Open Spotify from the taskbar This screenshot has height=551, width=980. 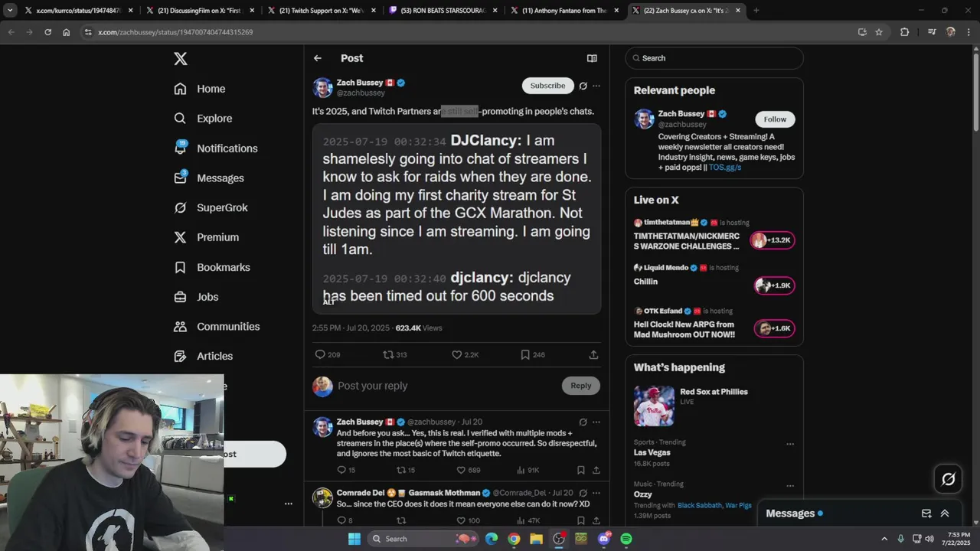click(x=626, y=539)
